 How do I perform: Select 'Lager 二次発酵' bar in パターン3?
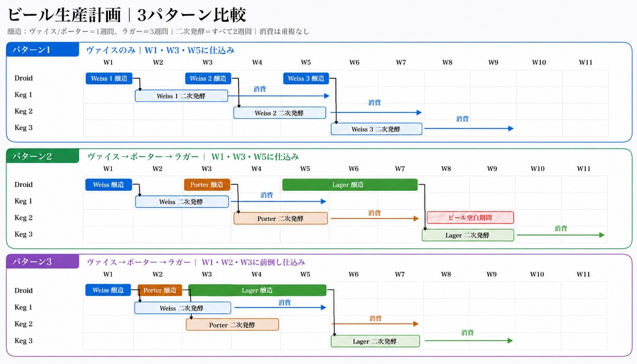pyautogui.click(x=375, y=341)
